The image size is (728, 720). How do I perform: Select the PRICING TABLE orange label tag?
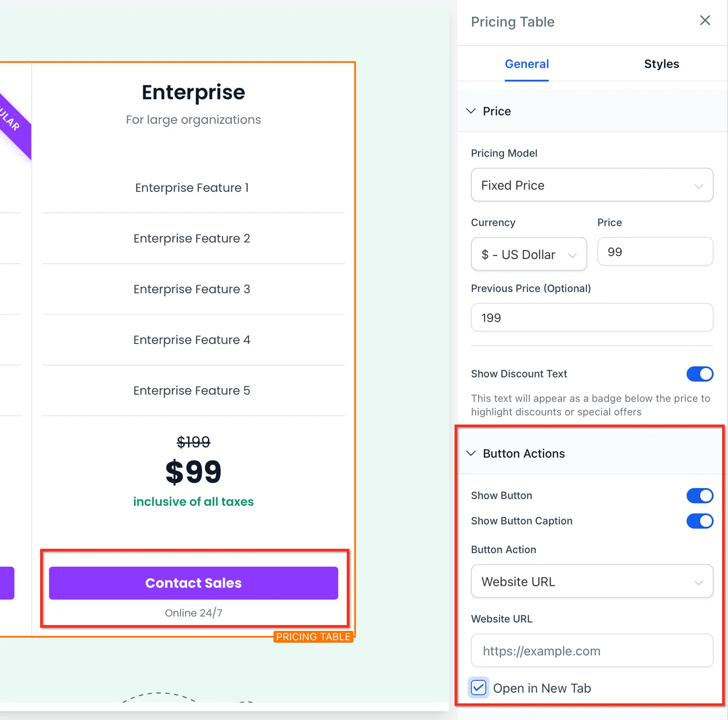313,637
